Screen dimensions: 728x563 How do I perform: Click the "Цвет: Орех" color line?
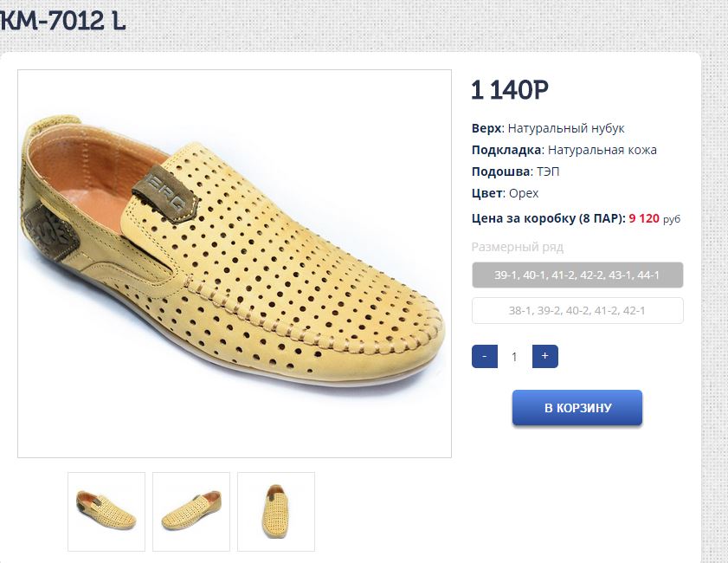(x=505, y=193)
